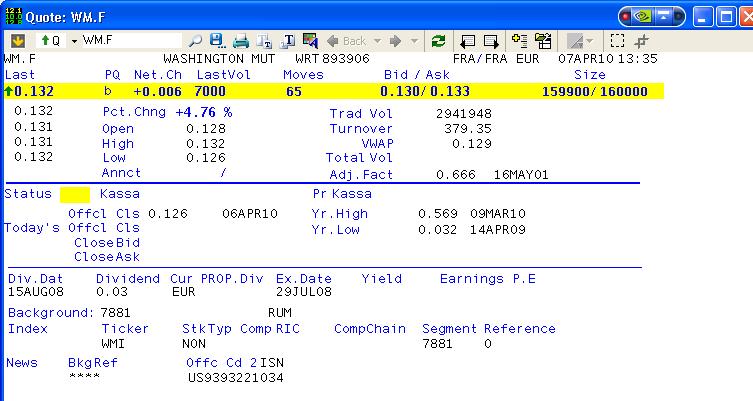This screenshot has width=753, height=401.
Task: Click the add-to-list plus icon
Action: [520, 40]
